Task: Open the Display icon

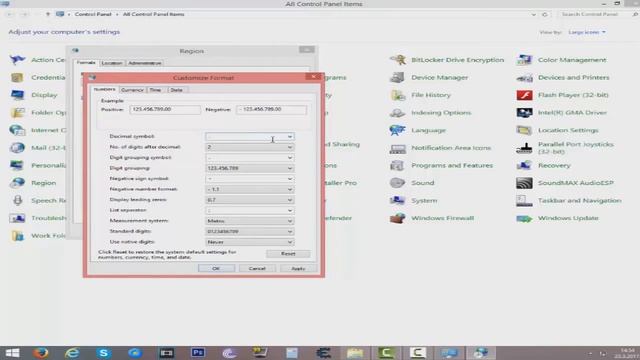Action: tap(17, 95)
